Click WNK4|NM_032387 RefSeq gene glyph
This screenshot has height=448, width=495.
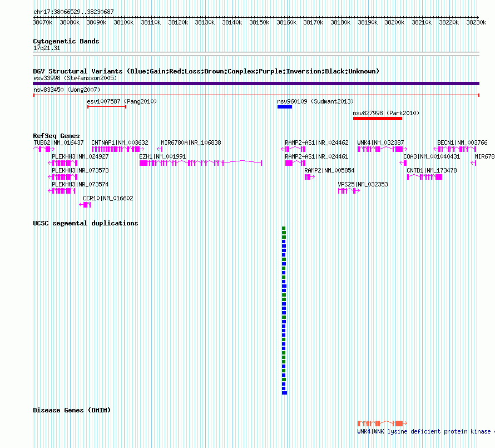pyautogui.click(x=382, y=149)
